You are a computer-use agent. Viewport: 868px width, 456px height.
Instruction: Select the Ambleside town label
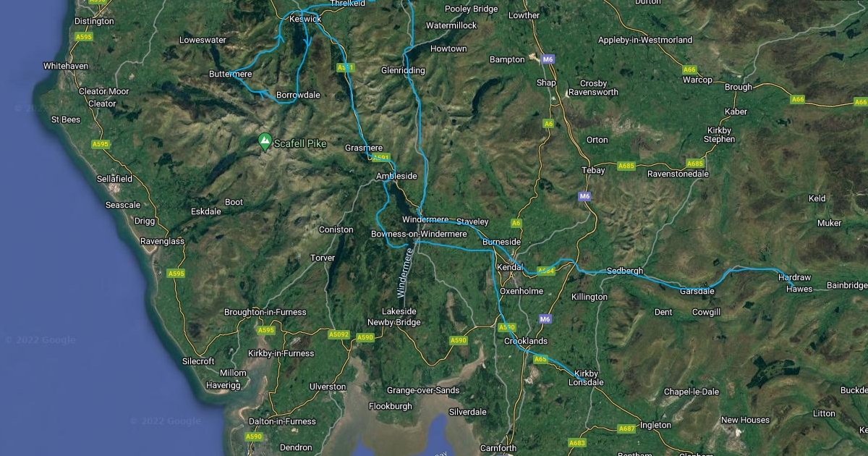tap(396, 176)
